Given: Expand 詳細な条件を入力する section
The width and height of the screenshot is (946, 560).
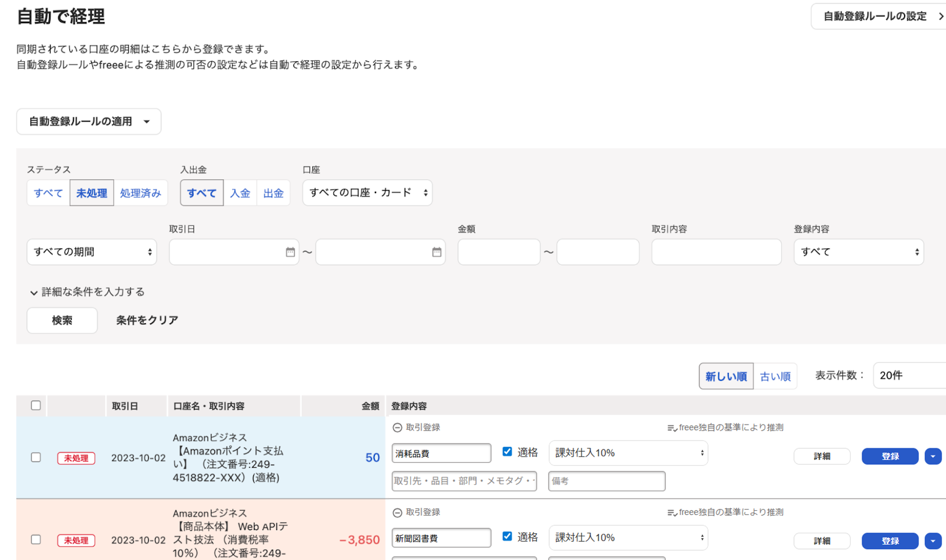Looking at the screenshot, I should point(87,292).
